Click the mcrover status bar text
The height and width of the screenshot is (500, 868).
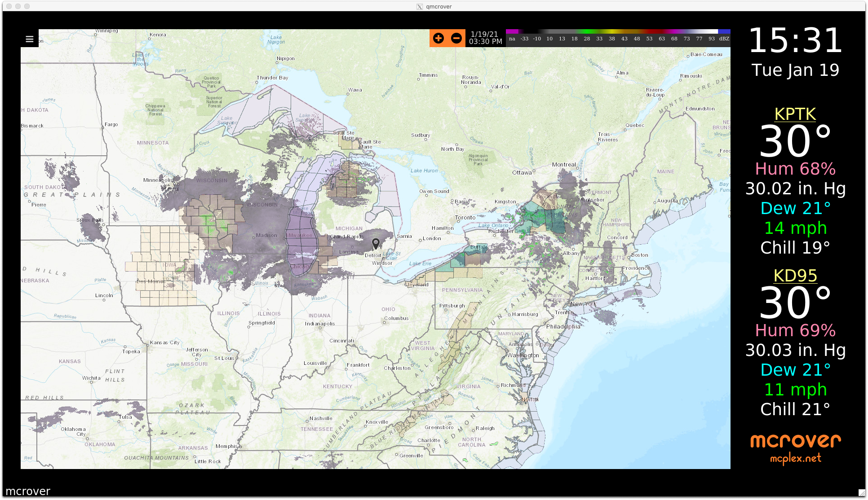point(28,491)
